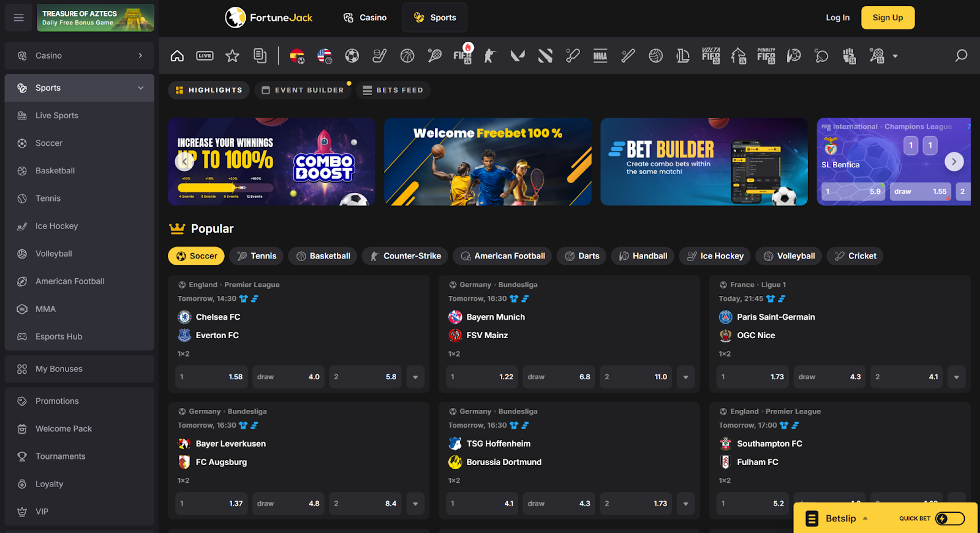Select the soccer ball icon in sports bar
Screen dimensions: 980x533
352,56
